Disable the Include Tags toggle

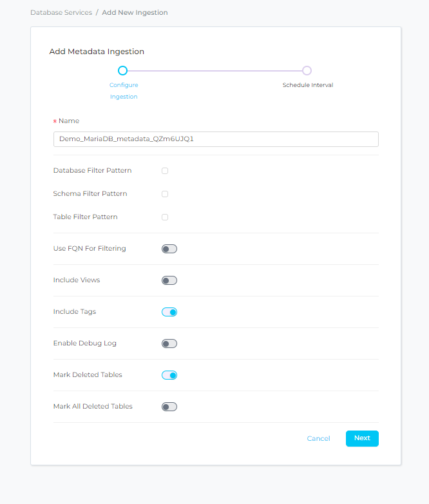tap(169, 312)
